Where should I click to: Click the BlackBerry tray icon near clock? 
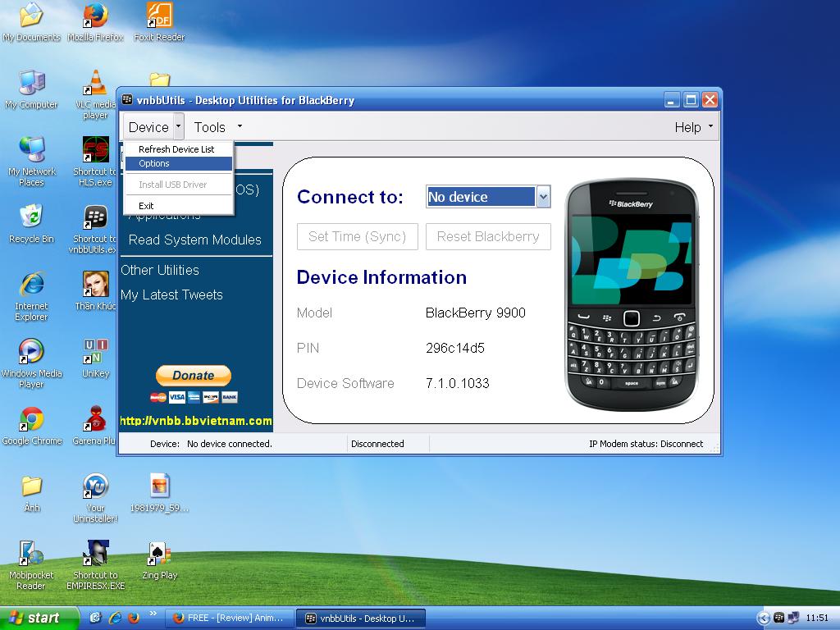(779, 618)
